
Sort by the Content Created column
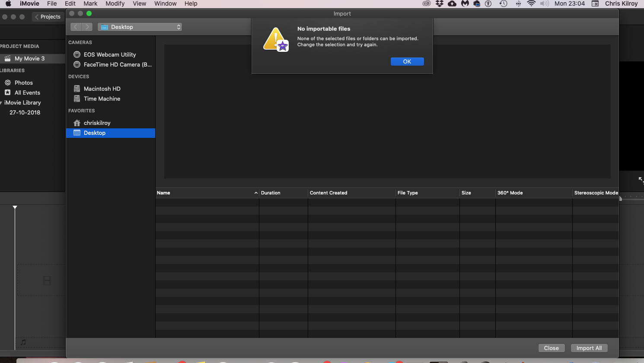(352, 193)
